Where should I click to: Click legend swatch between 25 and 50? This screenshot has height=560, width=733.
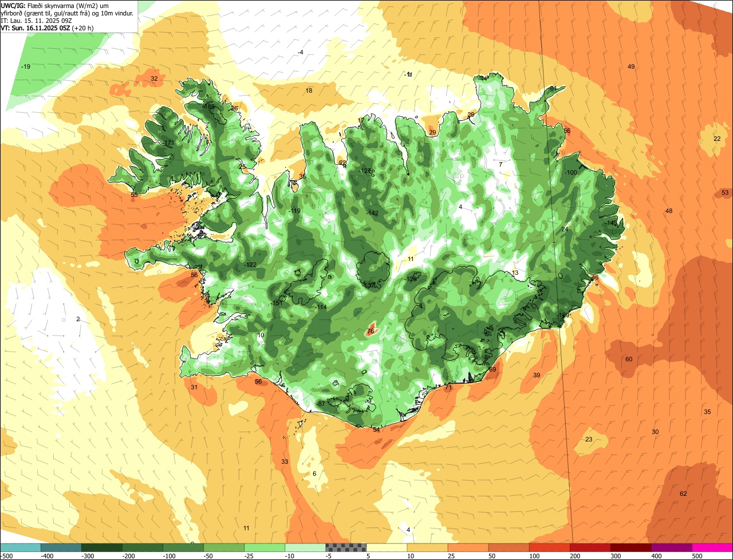(467, 547)
